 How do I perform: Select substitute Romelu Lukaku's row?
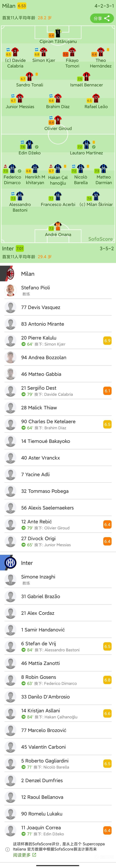click(x=58, y=813)
